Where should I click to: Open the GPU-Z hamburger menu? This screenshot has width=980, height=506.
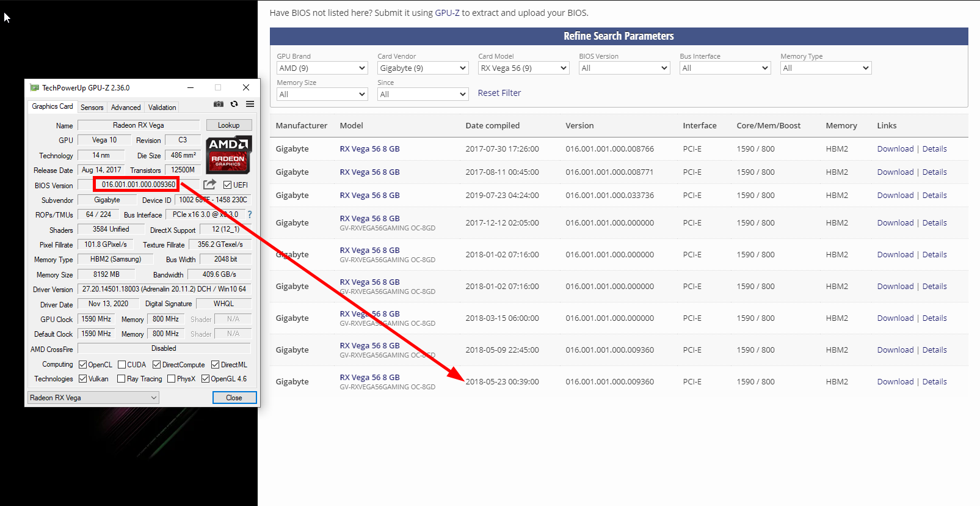(250, 104)
